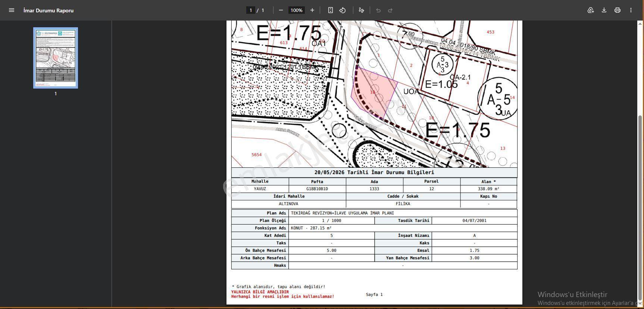
Task: Print the İmar Durumu Raporu
Action: click(x=618, y=10)
